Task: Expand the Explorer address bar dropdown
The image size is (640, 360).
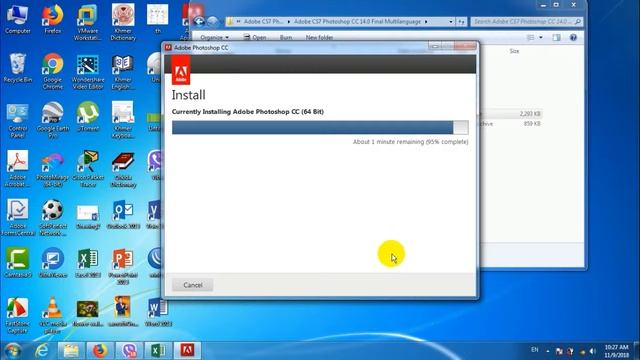Action: pos(451,21)
